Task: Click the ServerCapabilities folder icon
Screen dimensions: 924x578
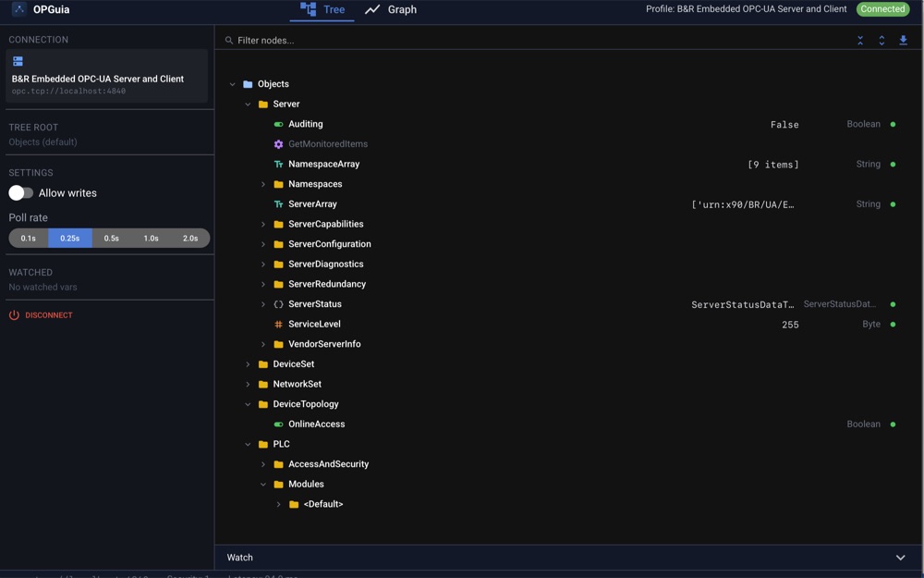Action: (x=279, y=224)
